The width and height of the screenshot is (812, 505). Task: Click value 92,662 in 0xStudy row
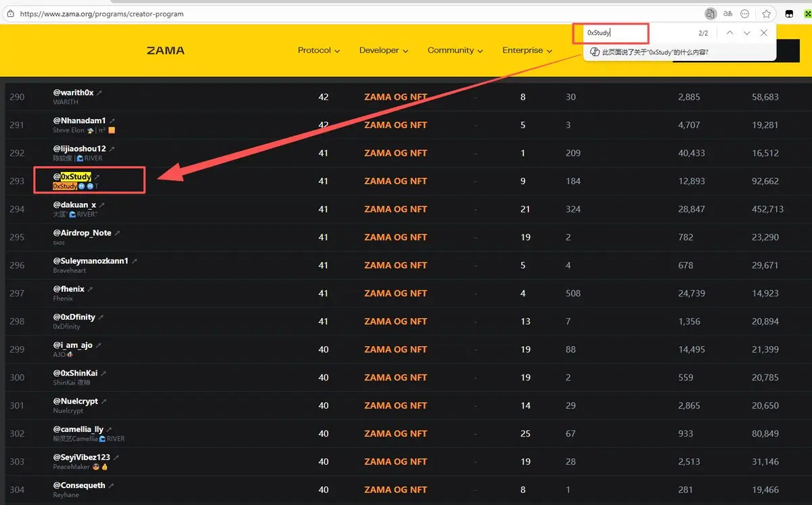[765, 181]
